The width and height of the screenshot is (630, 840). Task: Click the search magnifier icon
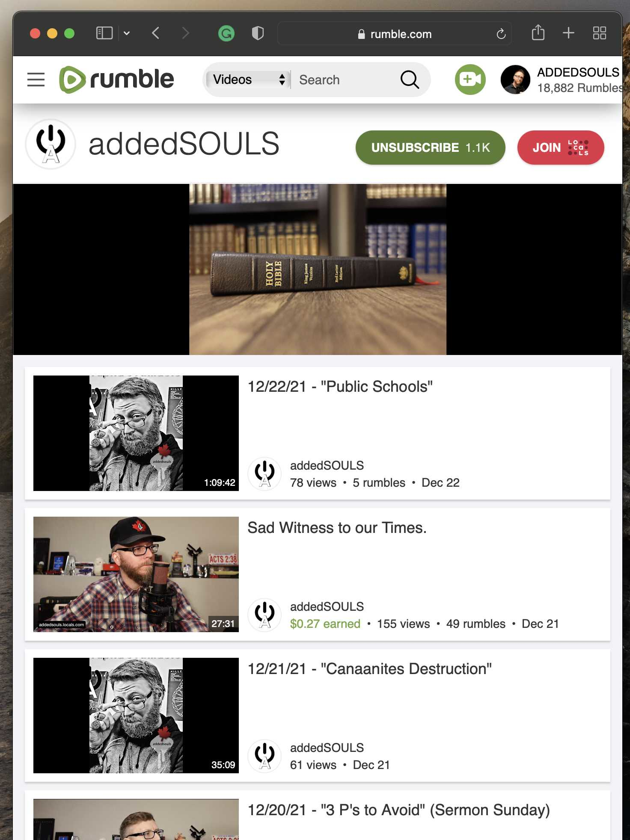click(410, 80)
